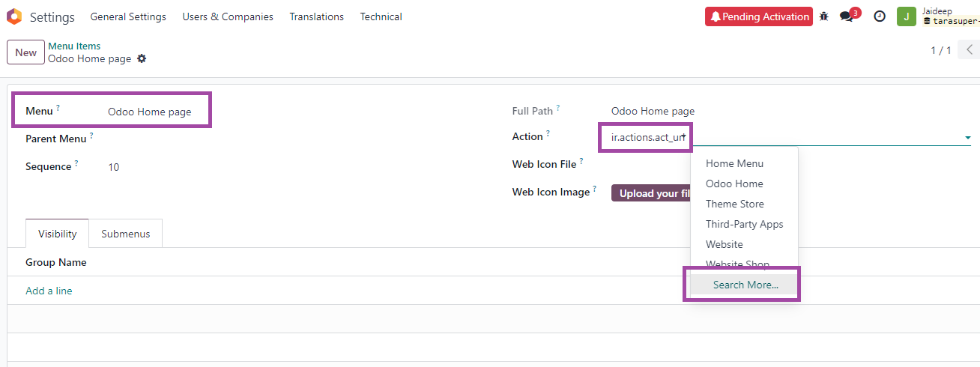
Task: Click the Settings app title
Action: [52, 16]
